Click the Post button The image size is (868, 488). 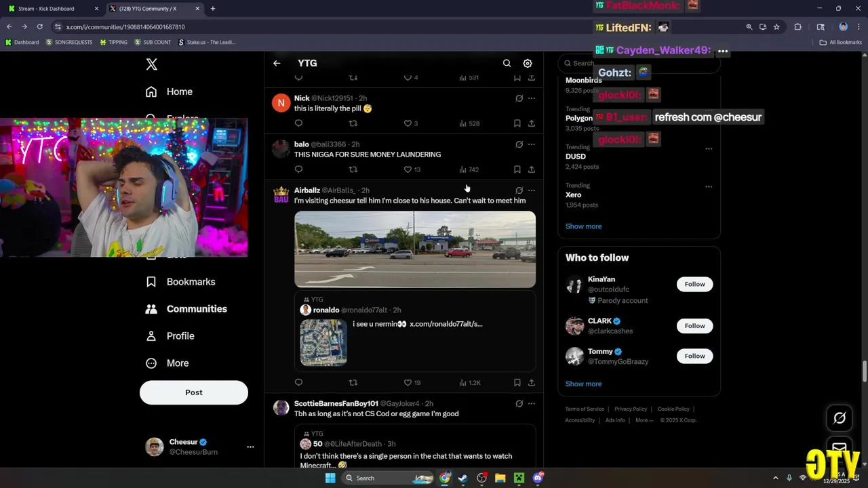pos(194,392)
